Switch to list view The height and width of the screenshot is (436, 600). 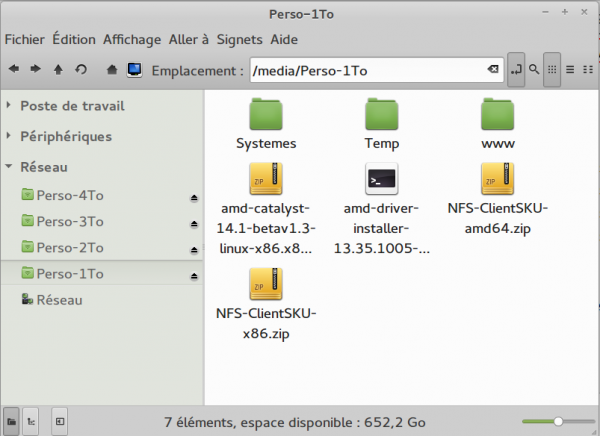click(569, 70)
